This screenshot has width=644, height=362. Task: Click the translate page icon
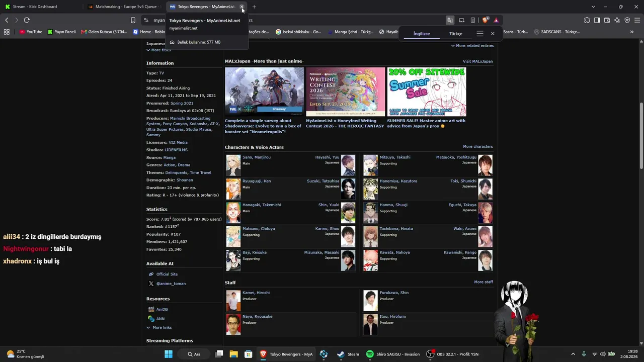tap(450, 20)
